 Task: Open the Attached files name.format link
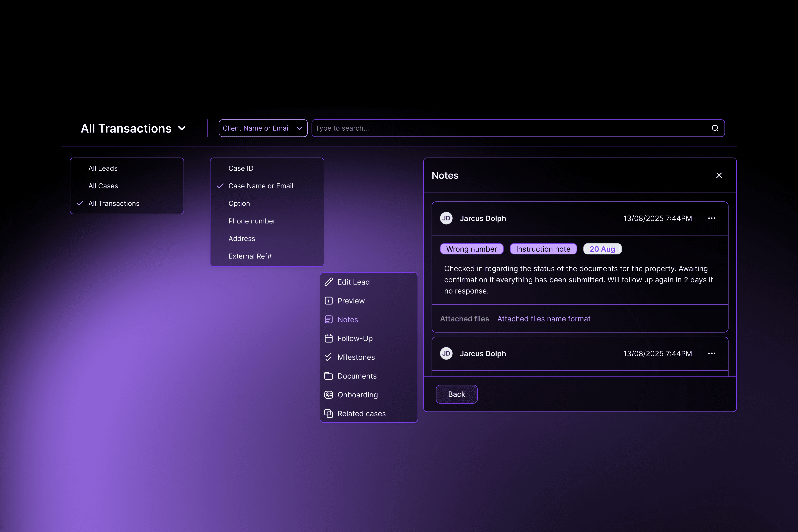coord(544,319)
